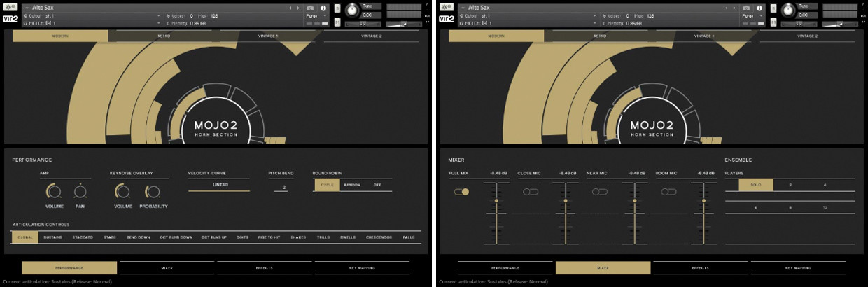The height and width of the screenshot is (287, 868).
Task: Minimize the Mixer instance with the minus icon
Action: [x=864, y=10]
